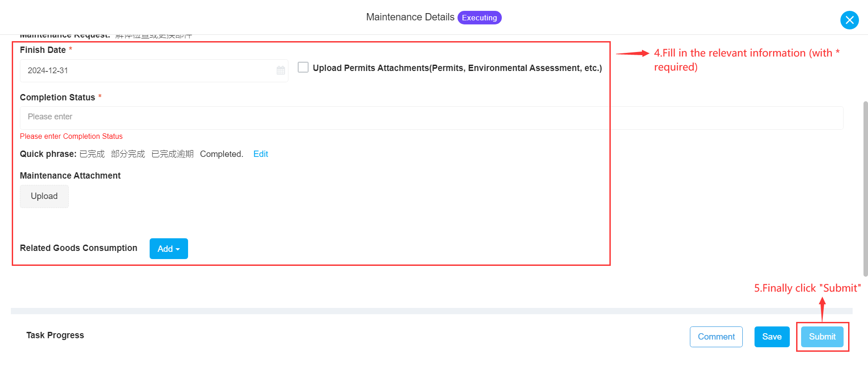
Task: Click the Comment button
Action: pyautogui.click(x=716, y=337)
